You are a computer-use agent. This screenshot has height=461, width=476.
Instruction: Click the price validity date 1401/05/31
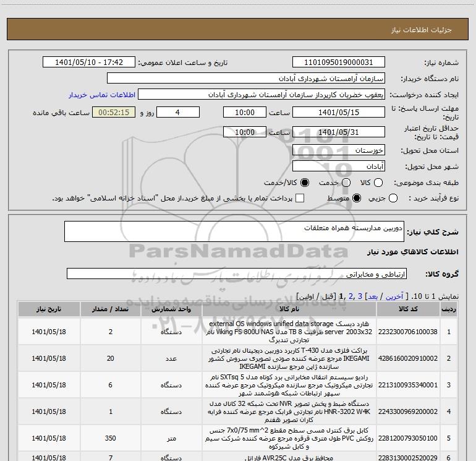339,132
